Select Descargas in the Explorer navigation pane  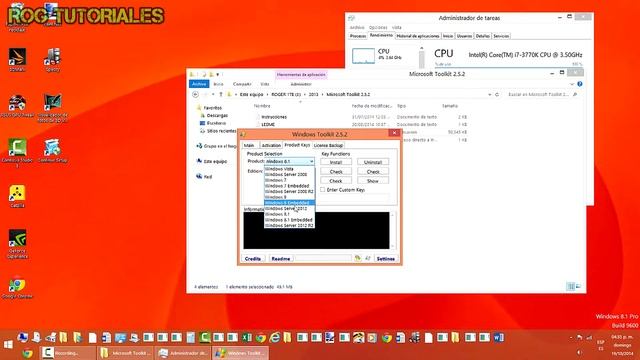coord(217,116)
